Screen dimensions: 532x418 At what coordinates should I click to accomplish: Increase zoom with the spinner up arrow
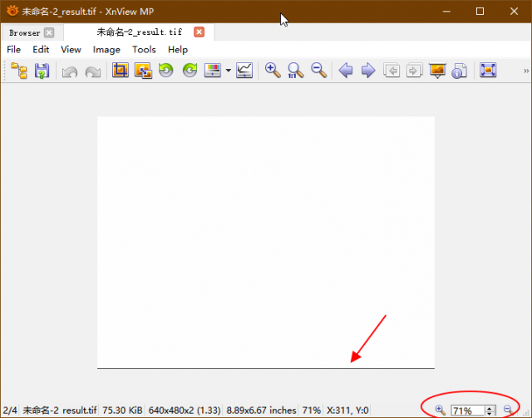[x=490, y=408]
